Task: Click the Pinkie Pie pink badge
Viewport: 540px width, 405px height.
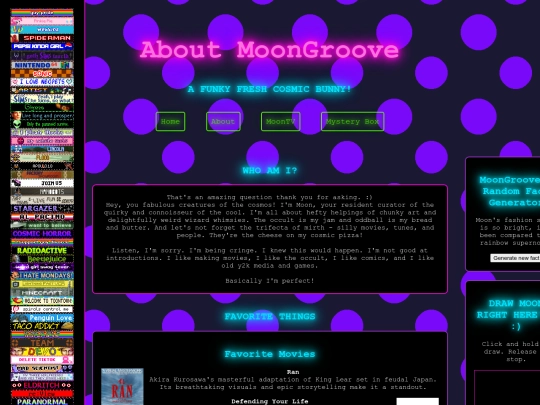Action: coord(42,21)
